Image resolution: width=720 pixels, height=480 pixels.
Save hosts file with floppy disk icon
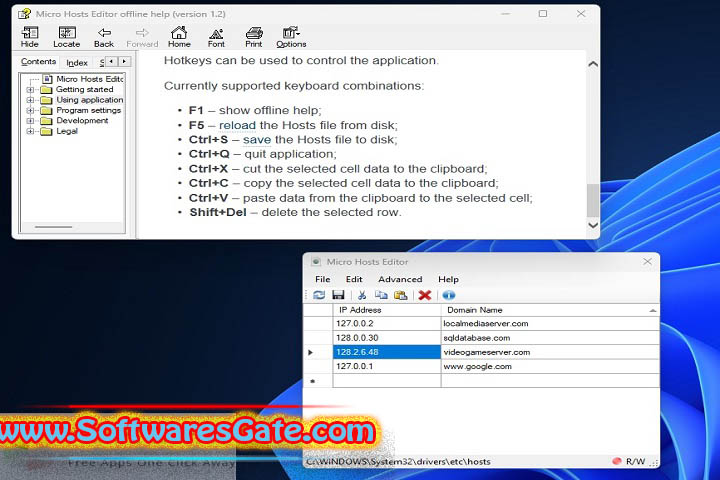coord(338,295)
